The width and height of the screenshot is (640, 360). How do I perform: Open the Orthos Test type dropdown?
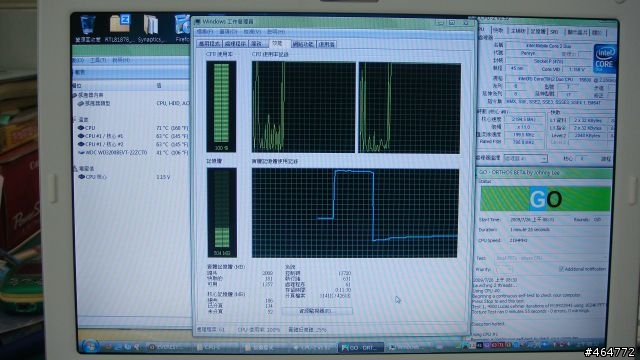pyautogui.click(x=550, y=258)
